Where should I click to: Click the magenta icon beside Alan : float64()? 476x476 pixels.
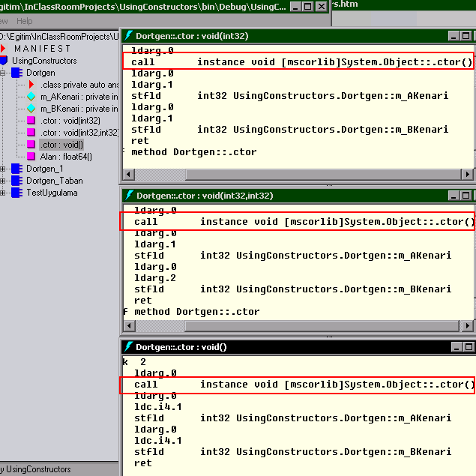pyautogui.click(x=31, y=157)
